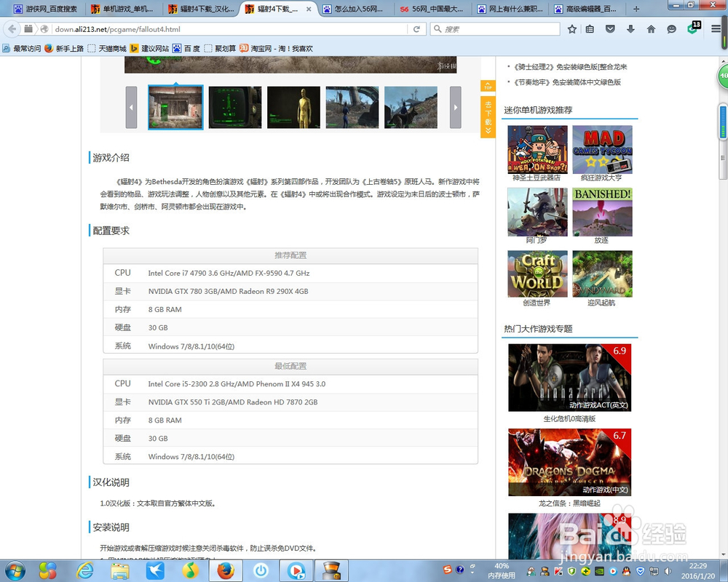
Task: Bookmark this page with the star icon
Action: click(572, 29)
